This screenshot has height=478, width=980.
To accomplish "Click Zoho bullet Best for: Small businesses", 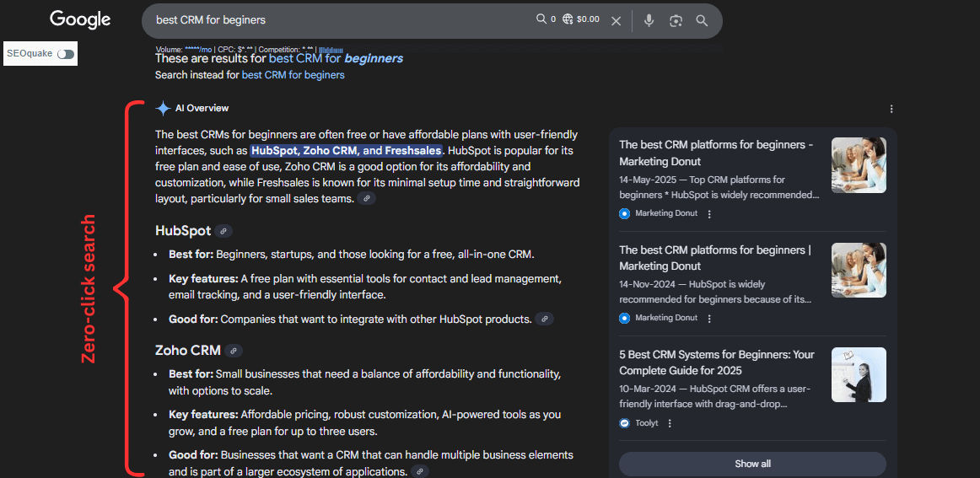I will click(x=364, y=383).
